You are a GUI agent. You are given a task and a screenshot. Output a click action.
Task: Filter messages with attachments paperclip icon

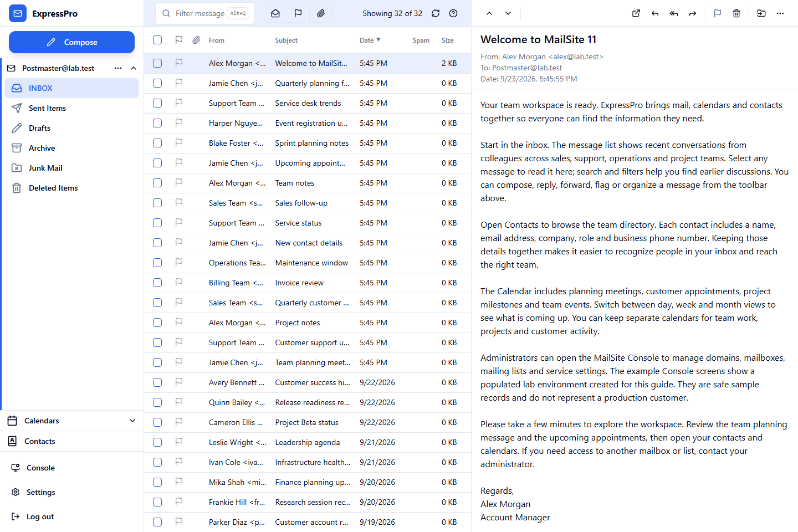321,13
